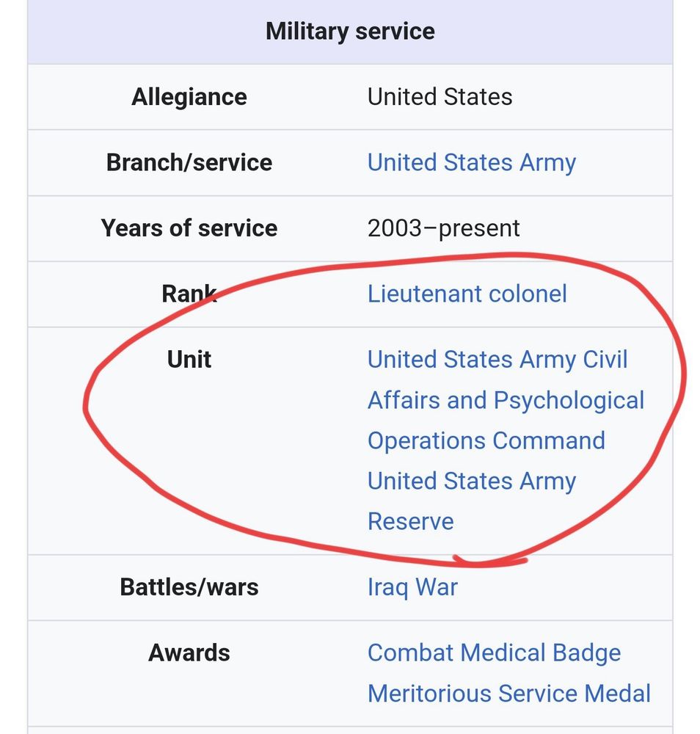This screenshot has width=700, height=734.
Task: Select the Awards row label
Action: point(189,653)
